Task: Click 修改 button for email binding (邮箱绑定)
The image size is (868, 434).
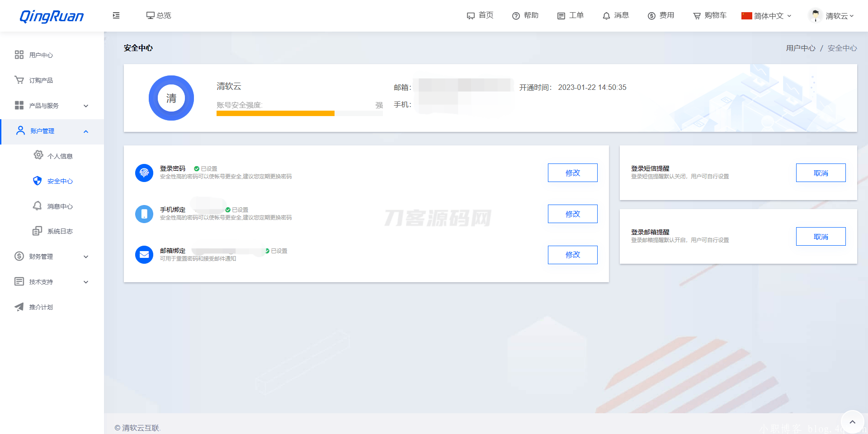Action: tap(572, 255)
